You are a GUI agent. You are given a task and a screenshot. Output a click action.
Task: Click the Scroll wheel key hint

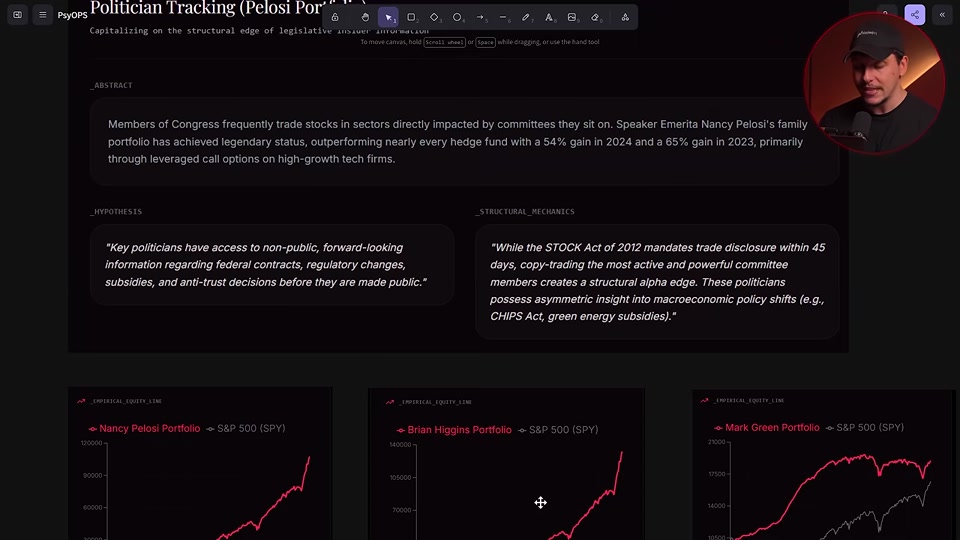click(444, 42)
